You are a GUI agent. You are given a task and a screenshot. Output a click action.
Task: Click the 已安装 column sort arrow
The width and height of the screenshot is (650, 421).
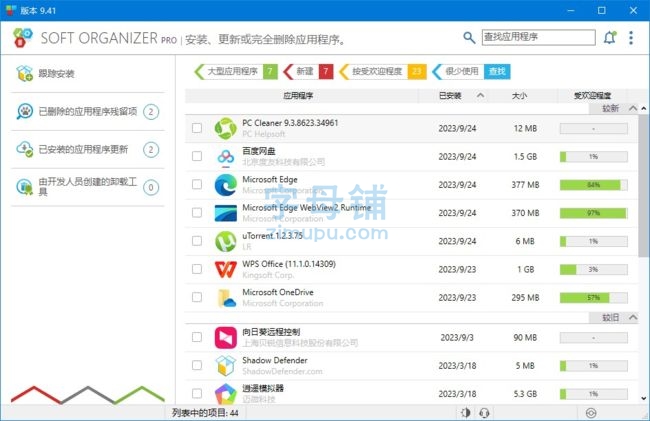480,95
